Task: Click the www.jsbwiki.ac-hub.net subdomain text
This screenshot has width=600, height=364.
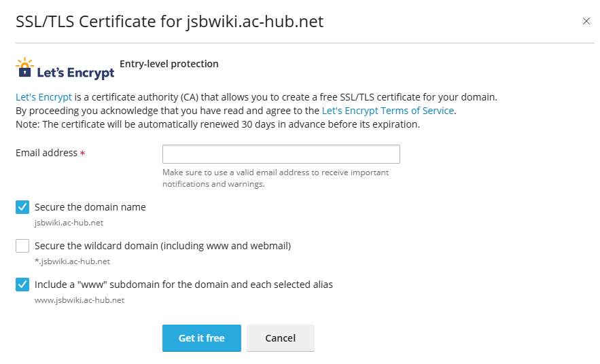Action: [x=79, y=299]
